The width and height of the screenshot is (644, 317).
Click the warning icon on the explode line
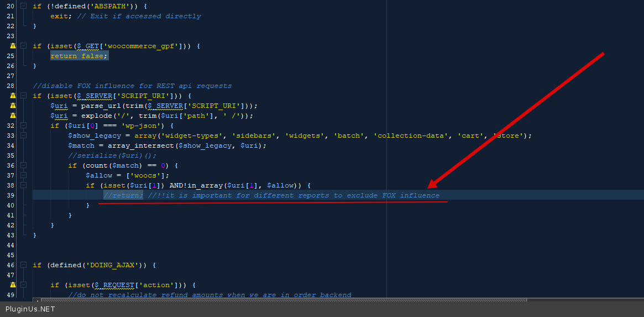click(x=12, y=116)
